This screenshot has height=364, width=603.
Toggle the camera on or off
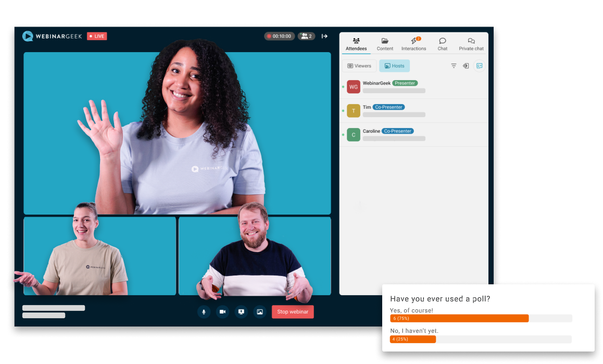[222, 312]
